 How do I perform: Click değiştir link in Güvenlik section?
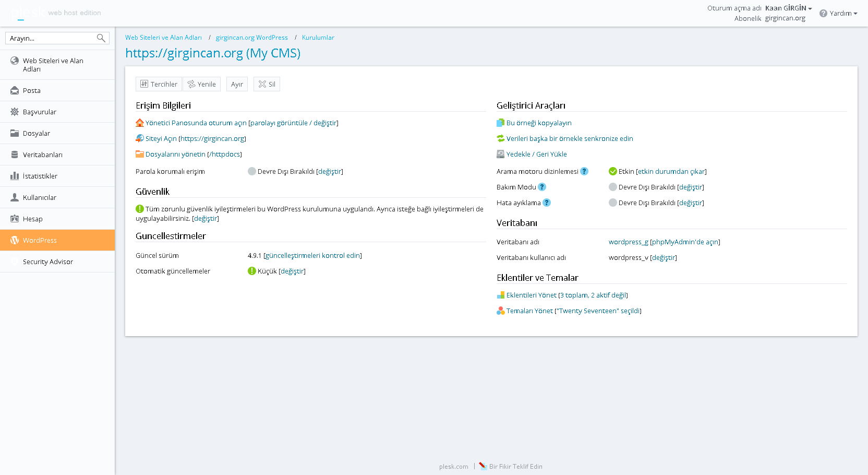pyautogui.click(x=206, y=218)
